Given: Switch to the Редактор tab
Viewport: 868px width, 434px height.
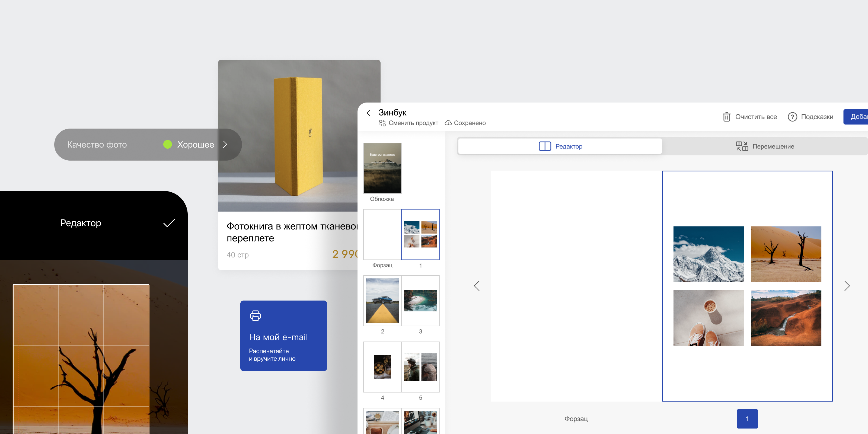Looking at the screenshot, I should pyautogui.click(x=560, y=146).
